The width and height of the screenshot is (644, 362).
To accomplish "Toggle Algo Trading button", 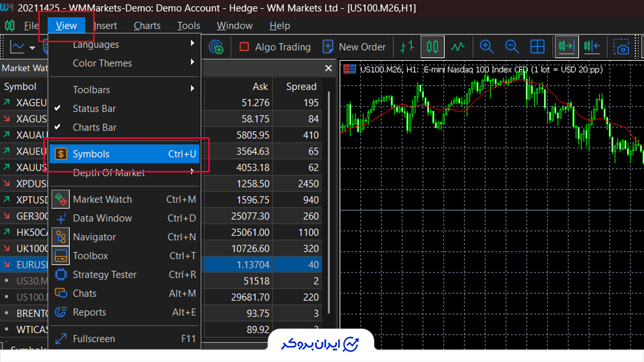I will click(275, 47).
